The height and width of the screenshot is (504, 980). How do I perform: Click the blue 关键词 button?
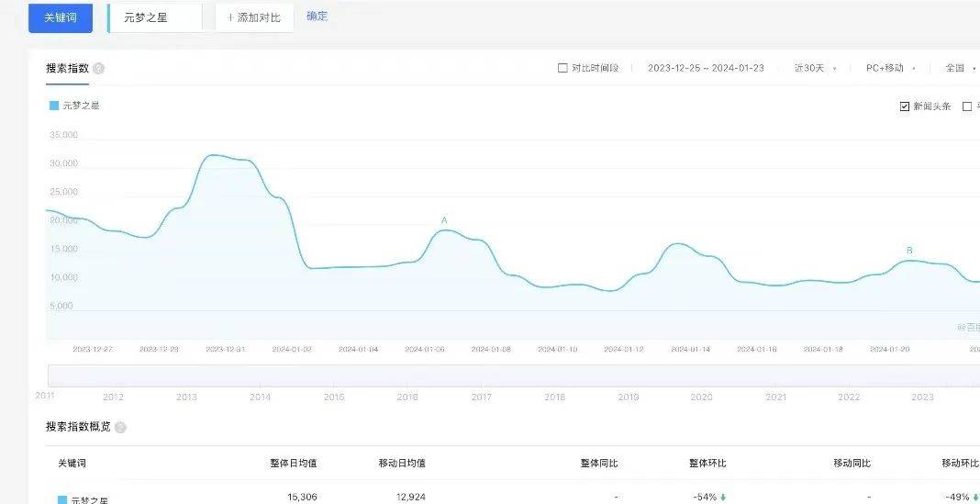[x=61, y=17]
